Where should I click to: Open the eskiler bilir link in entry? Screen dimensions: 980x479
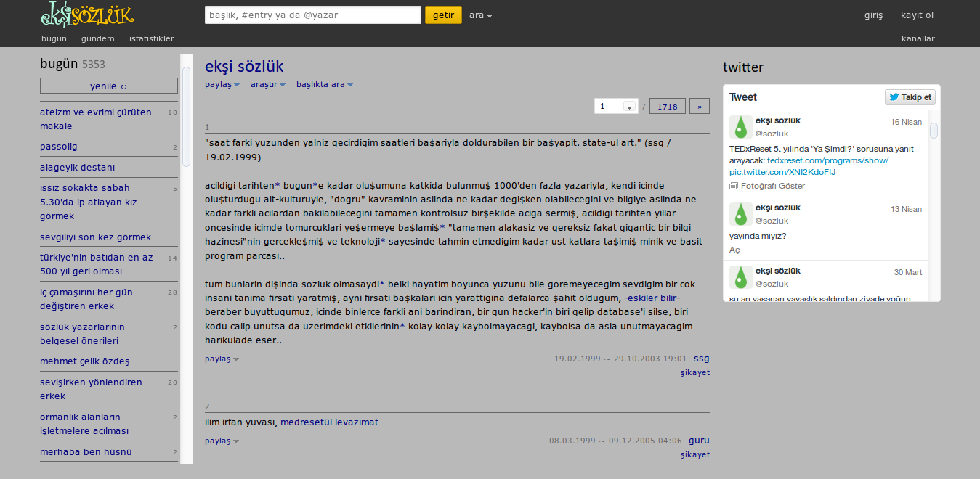[x=651, y=298]
